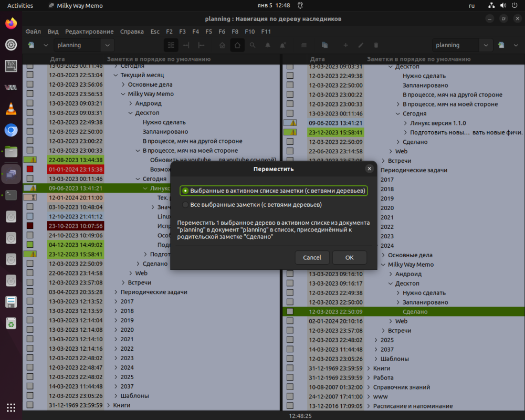
Task: Open Firefox from the Ubuntu dock
Action: 11,24
